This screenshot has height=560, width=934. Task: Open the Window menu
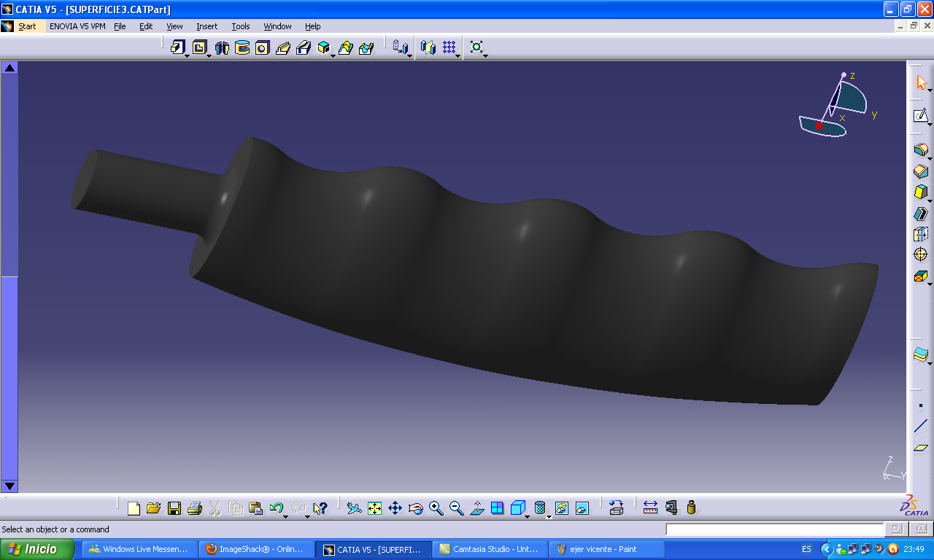click(x=277, y=26)
